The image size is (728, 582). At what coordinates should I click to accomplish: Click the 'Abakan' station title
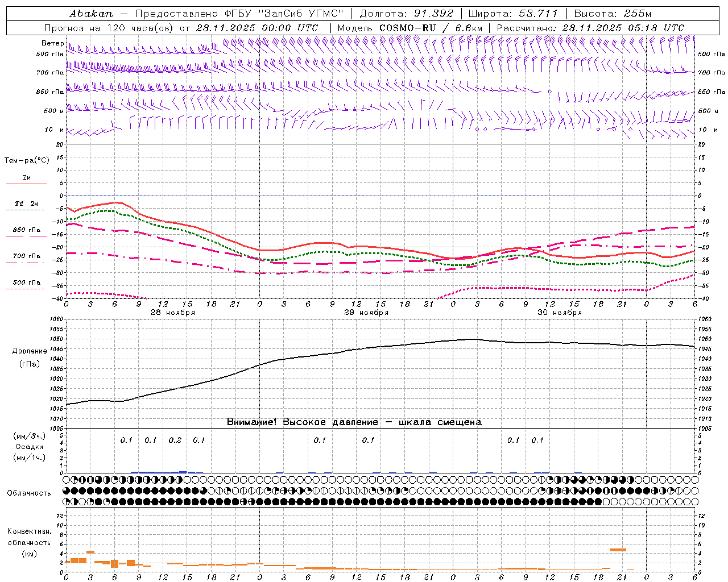(x=91, y=13)
